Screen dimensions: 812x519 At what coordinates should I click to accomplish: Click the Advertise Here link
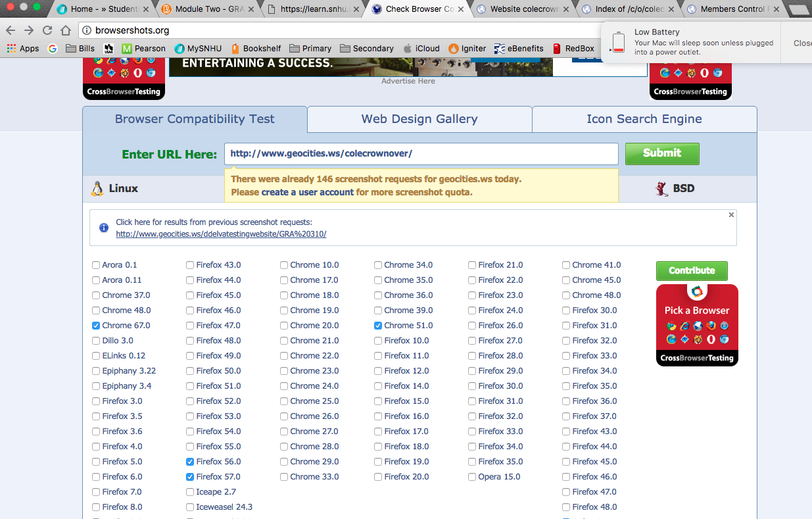click(x=408, y=81)
